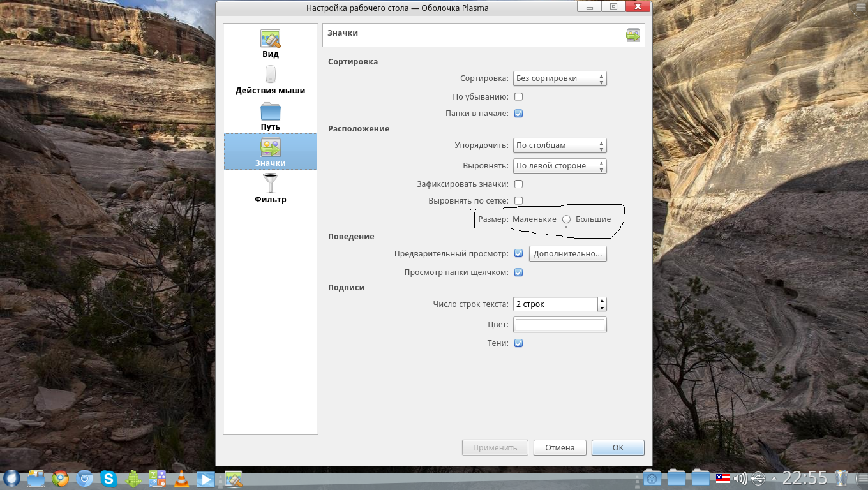Open the Сортировка dropdown
The width and height of the screenshot is (868, 490).
(x=560, y=78)
